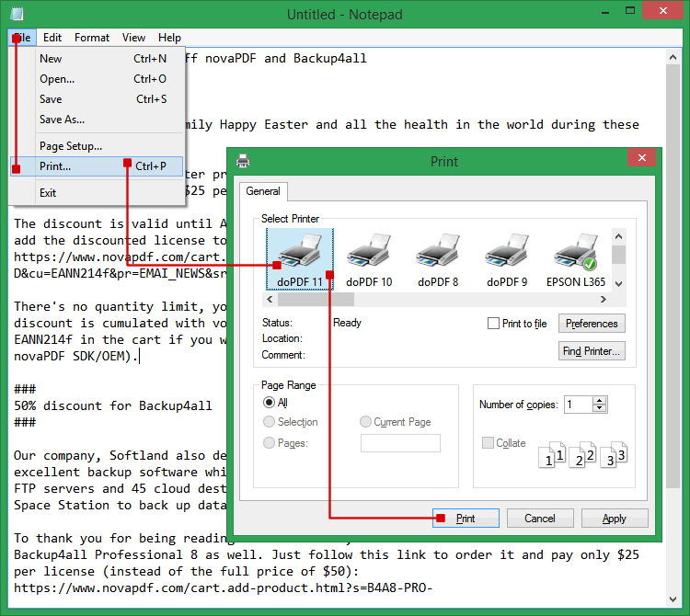This screenshot has width=690, height=616.
Task: Click printer list right scroll arrow
Action: tap(604, 300)
